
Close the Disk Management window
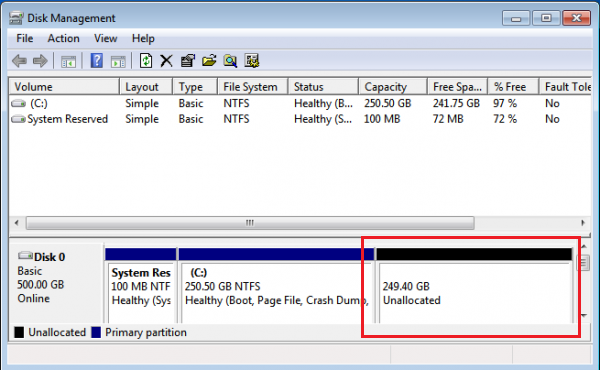pyautogui.click(x=576, y=18)
